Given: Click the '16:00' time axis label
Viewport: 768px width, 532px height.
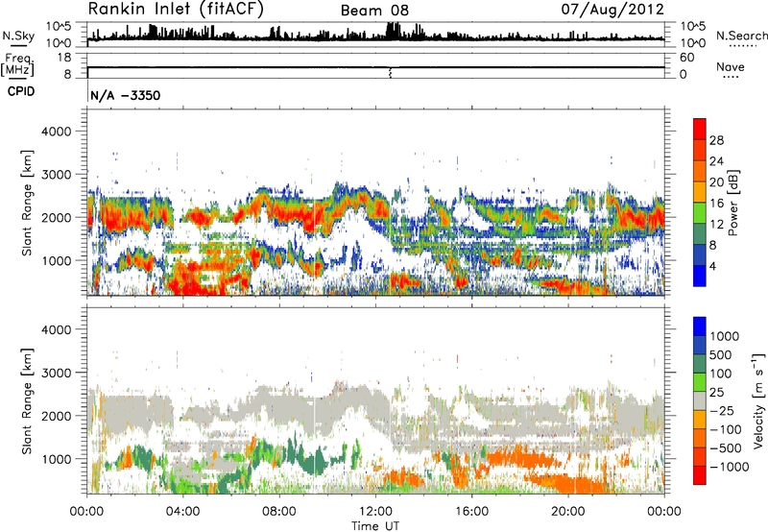Looking at the screenshot, I should coord(471,512).
